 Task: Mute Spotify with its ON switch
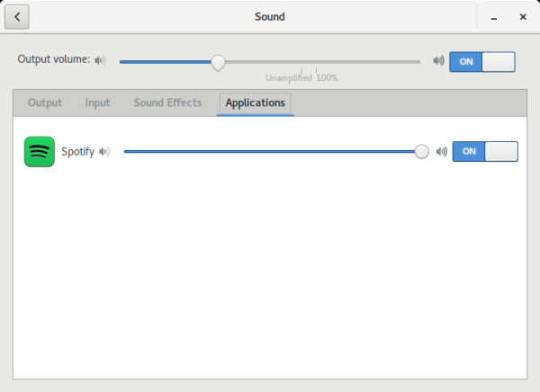pos(485,151)
